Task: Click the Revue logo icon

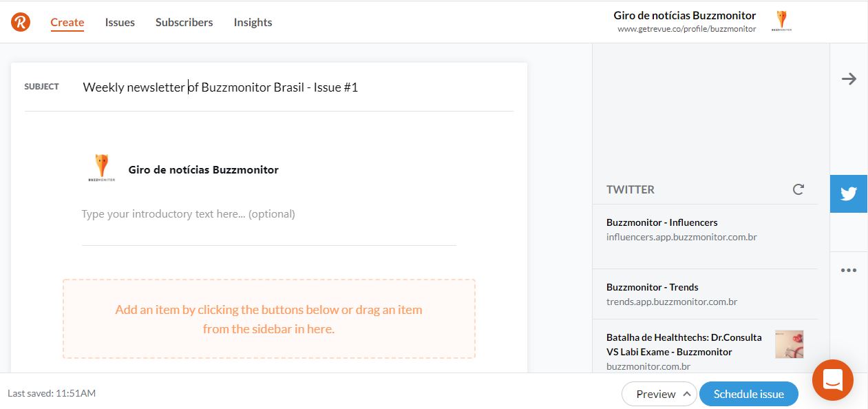Action: tap(21, 22)
